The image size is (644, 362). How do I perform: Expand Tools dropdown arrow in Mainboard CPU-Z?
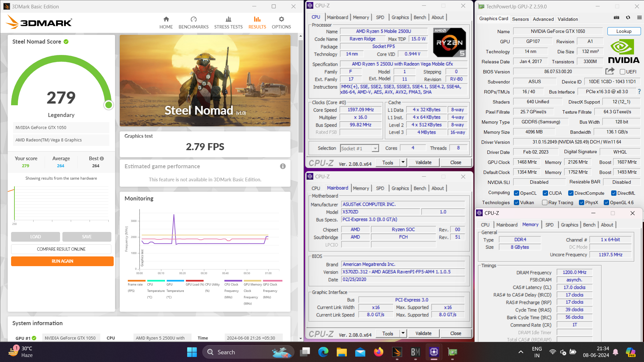(403, 334)
